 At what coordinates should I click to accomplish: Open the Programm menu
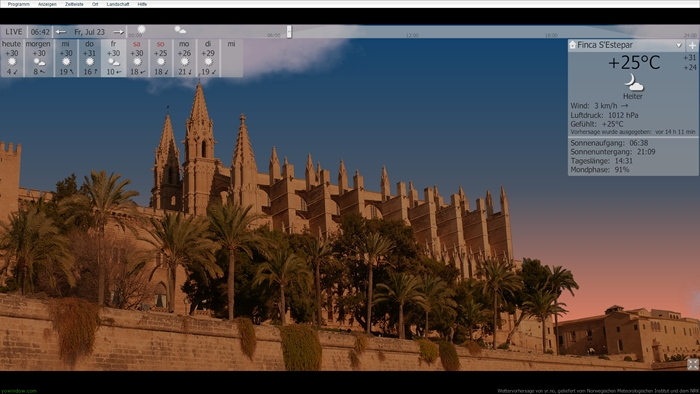(x=19, y=4)
